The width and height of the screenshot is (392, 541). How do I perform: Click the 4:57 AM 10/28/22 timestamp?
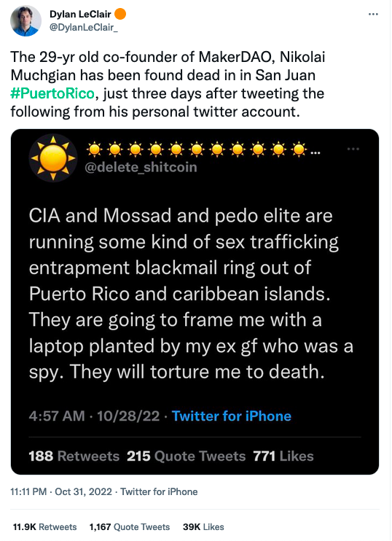(94, 416)
